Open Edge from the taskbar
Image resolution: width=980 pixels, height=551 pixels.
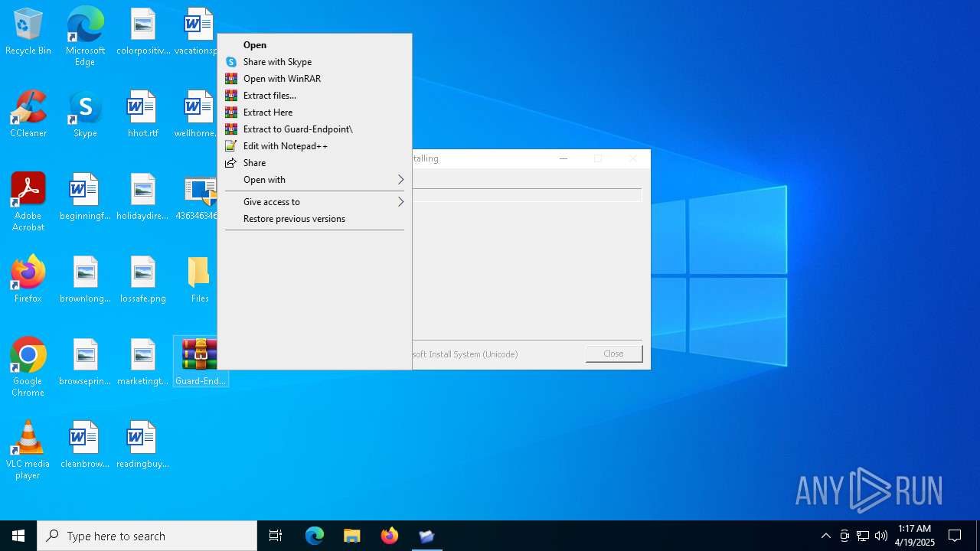coord(315,536)
